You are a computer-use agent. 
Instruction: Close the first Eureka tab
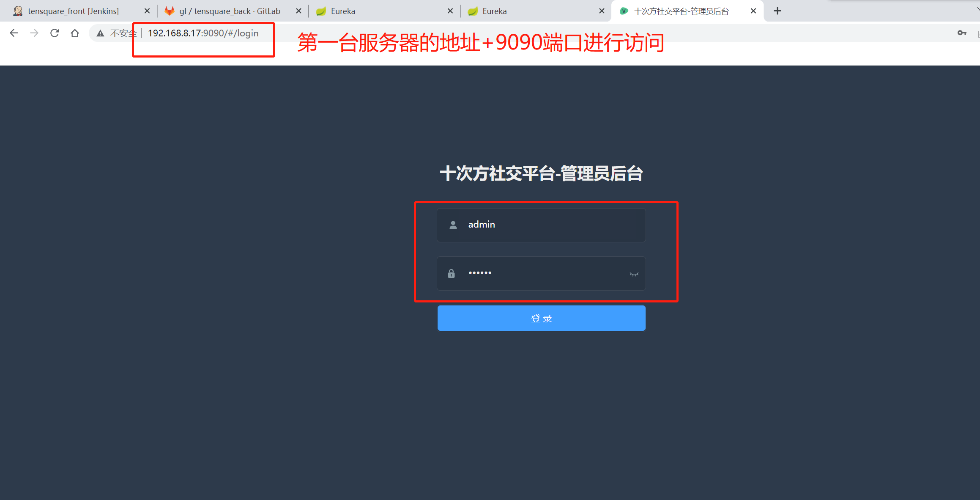450,11
